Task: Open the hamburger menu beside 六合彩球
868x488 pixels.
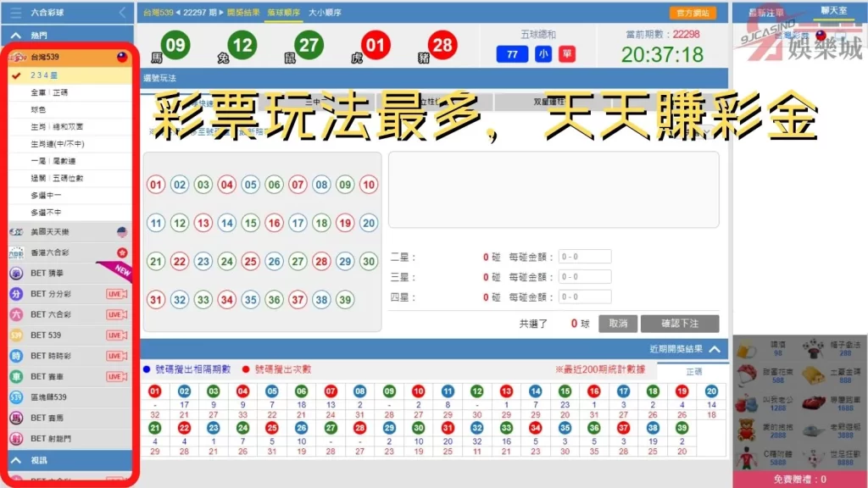Action: click(x=15, y=13)
